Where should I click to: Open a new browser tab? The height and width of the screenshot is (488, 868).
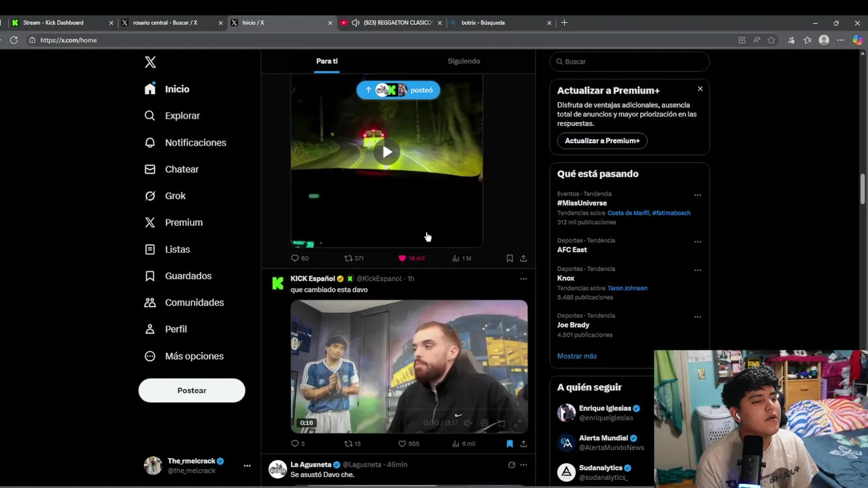coord(564,22)
